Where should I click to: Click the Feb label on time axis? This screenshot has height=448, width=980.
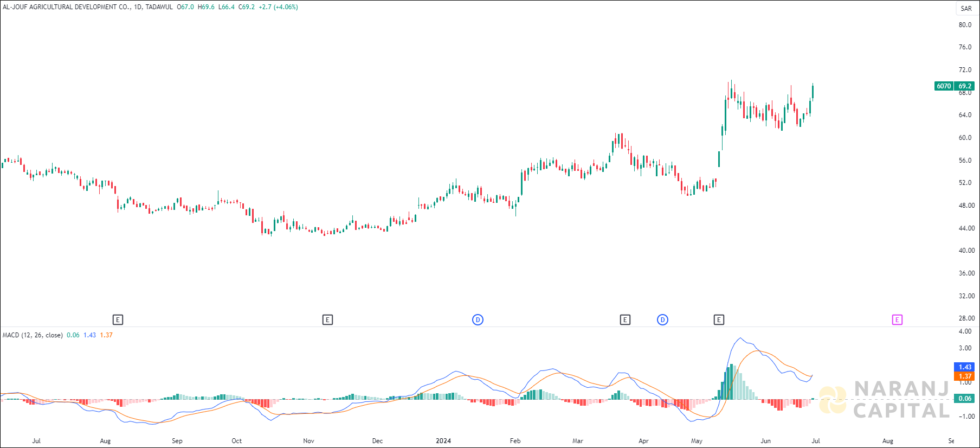515,441
